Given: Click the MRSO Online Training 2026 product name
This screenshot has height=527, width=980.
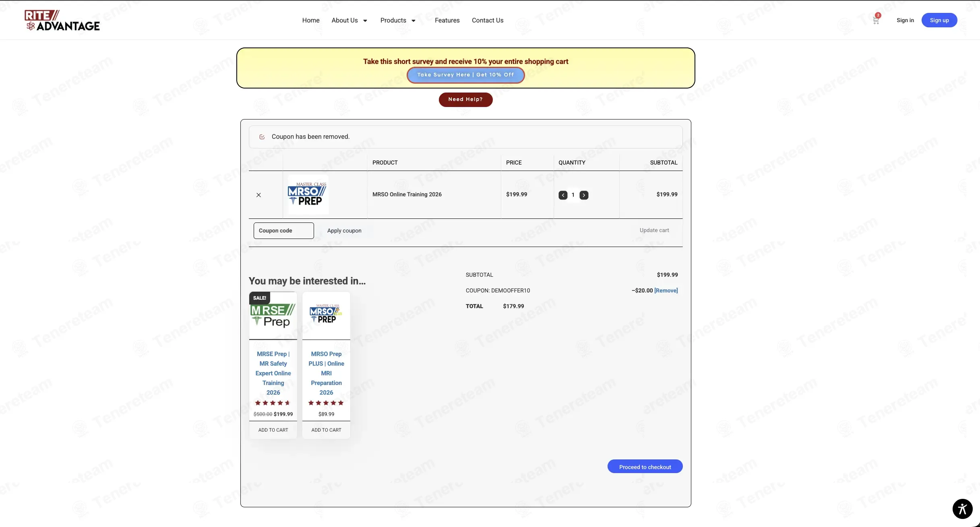Looking at the screenshot, I should tap(407, 194).
